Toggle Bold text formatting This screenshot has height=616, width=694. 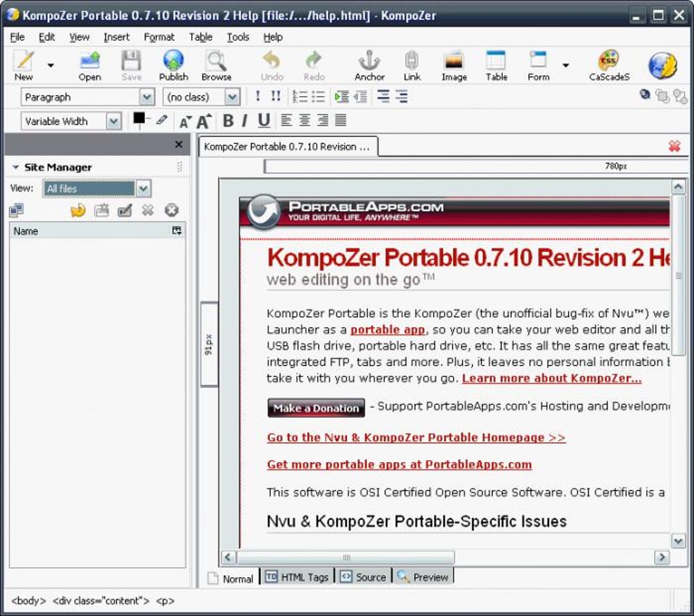228,120
